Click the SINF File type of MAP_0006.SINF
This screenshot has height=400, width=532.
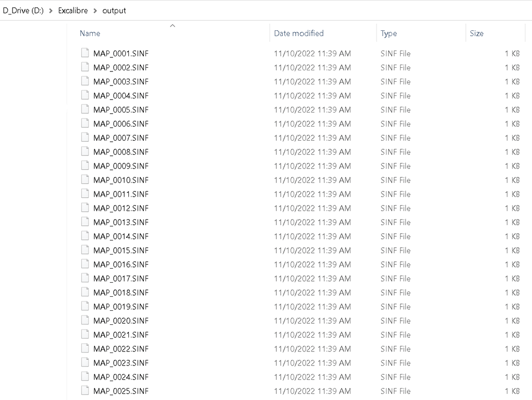click(395, 124)
